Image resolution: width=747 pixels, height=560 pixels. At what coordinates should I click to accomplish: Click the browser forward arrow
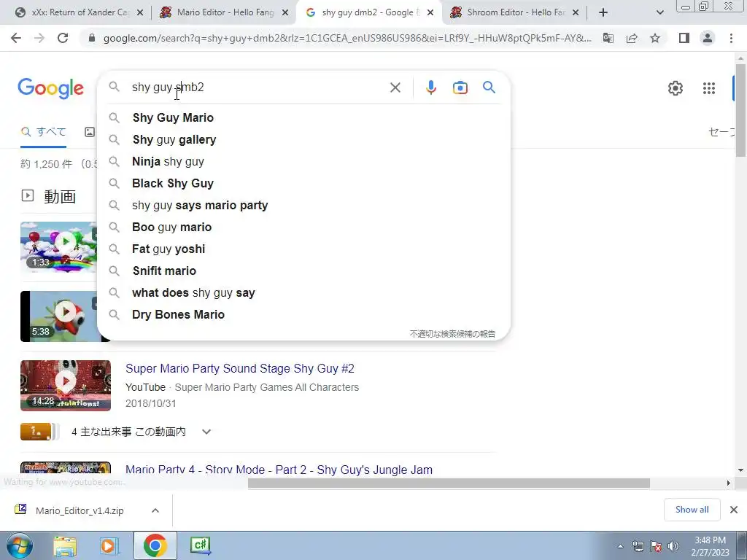39,38
